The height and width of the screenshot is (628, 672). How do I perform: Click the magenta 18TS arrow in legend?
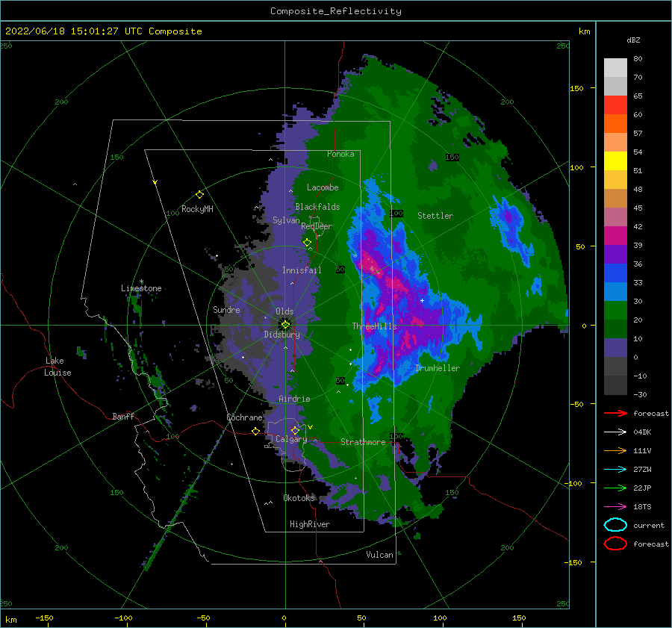(x=615, y=507)
